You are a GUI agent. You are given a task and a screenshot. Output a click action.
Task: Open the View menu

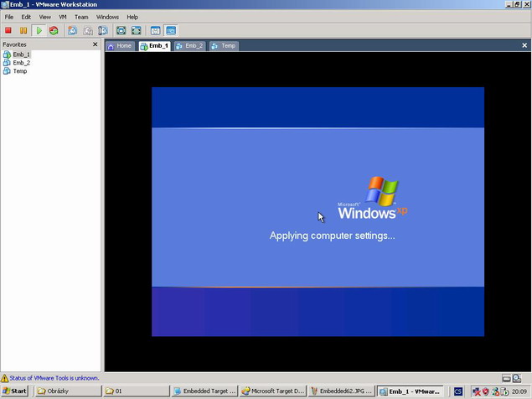pyautogui.click(x=44, y=17)
